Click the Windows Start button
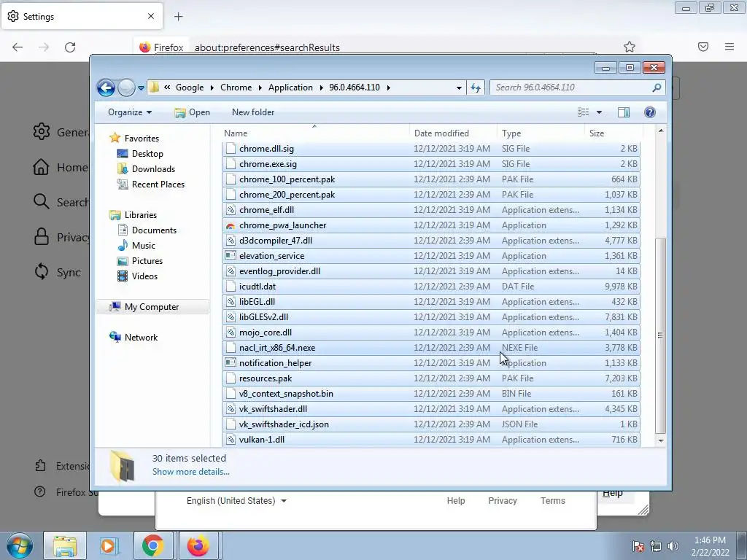The image size is (747, 560). 20,545
